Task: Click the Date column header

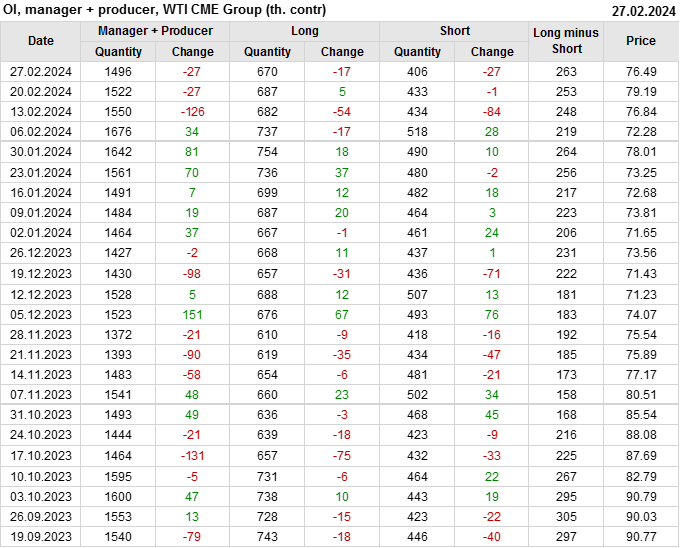Action: 41,41
